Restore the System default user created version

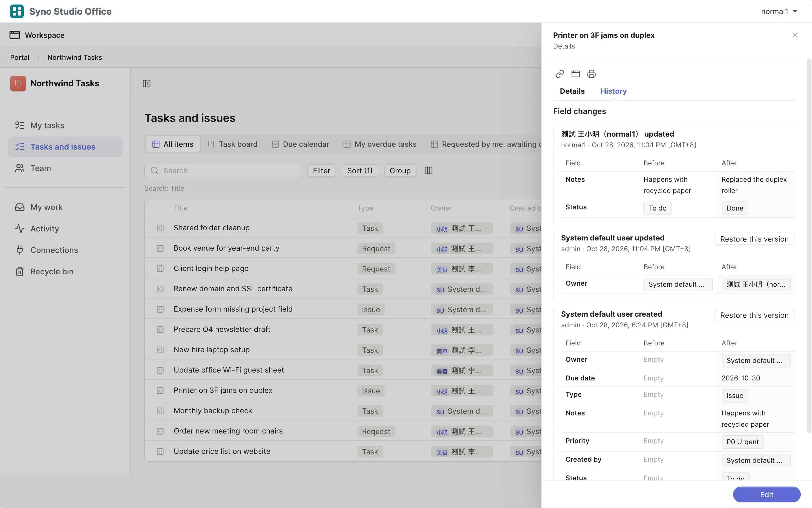click(754, 315)
